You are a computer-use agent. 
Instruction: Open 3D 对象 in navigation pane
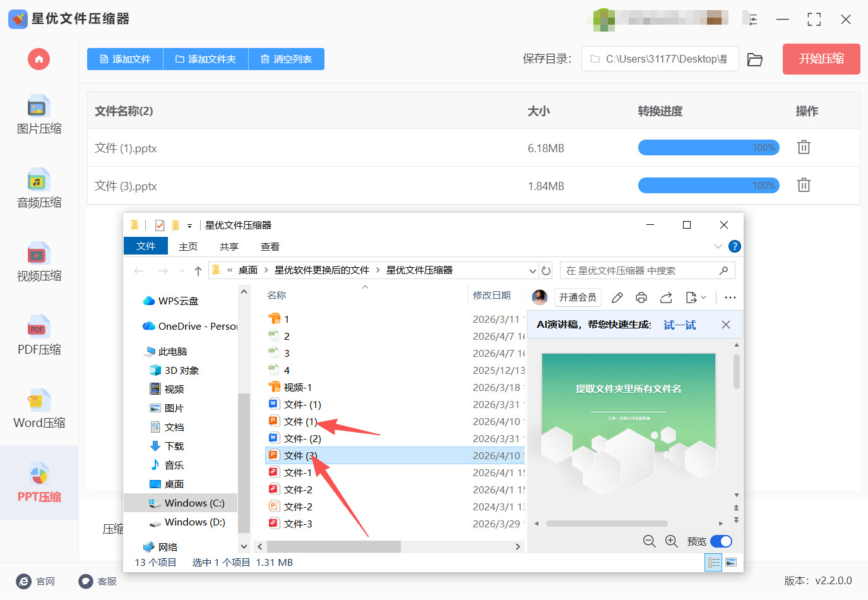point(174,371)
